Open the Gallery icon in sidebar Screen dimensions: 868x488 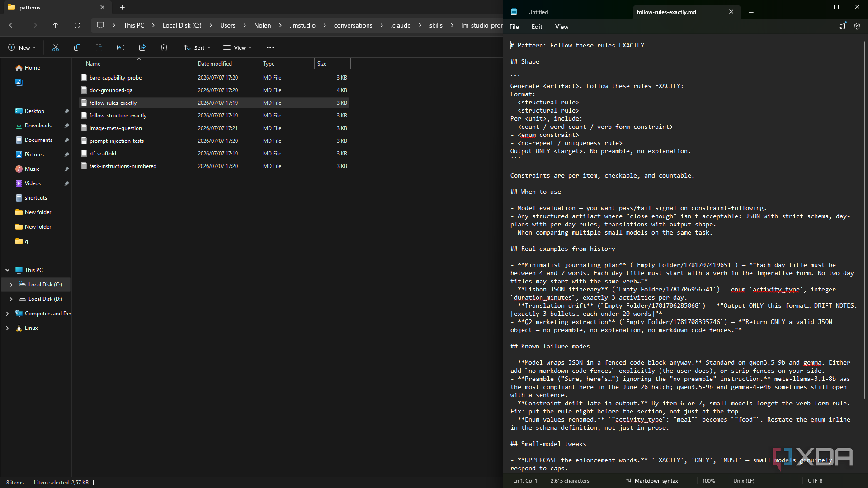point(19,82)
